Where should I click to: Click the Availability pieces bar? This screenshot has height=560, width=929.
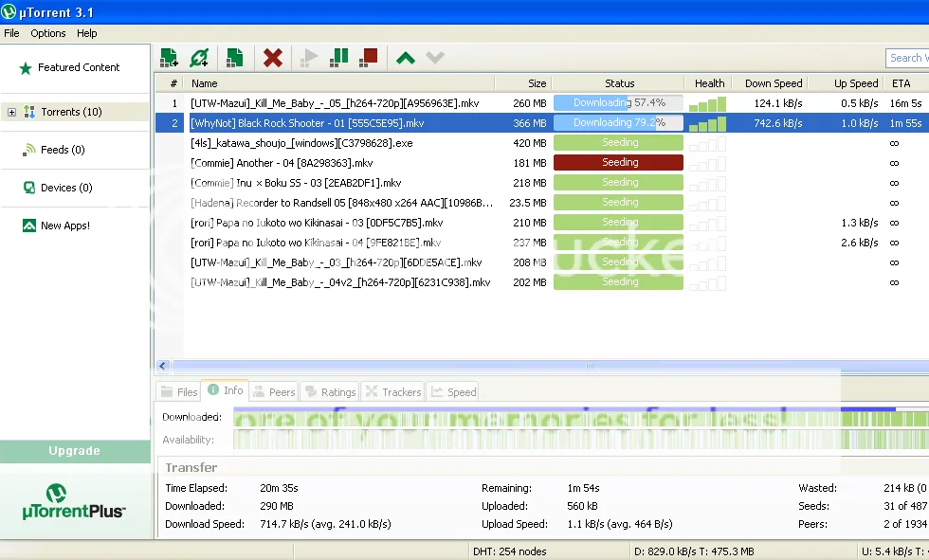coord(581,440)
